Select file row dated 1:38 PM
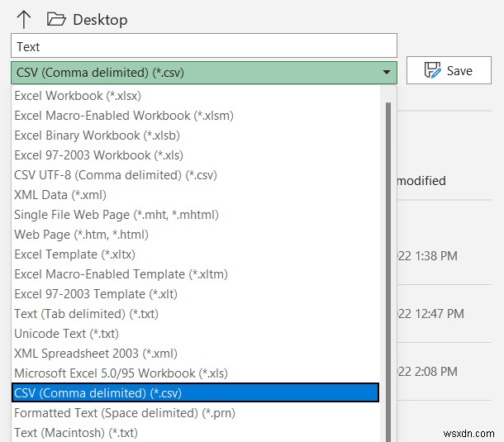 [x=445, y=256]
